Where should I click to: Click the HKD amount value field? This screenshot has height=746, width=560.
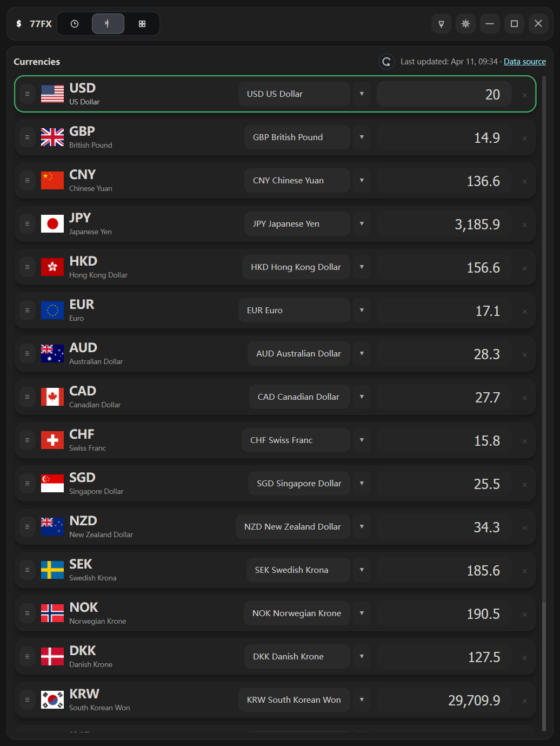click(443, 267)
